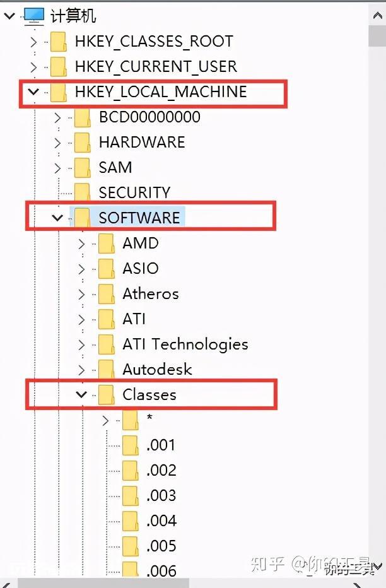Expand the AMD key
This screenshot has height=588, width=386.
point(81,244)
